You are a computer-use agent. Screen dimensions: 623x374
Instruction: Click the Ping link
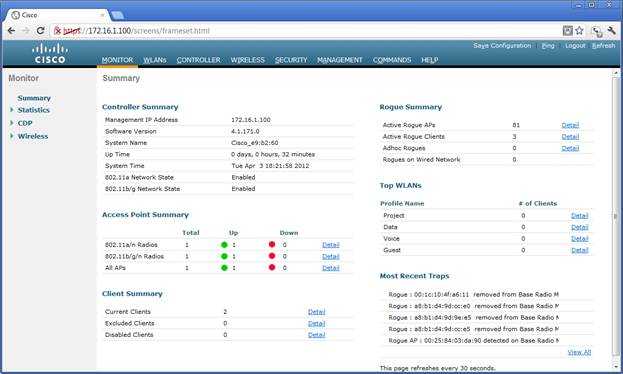point(548,46)
